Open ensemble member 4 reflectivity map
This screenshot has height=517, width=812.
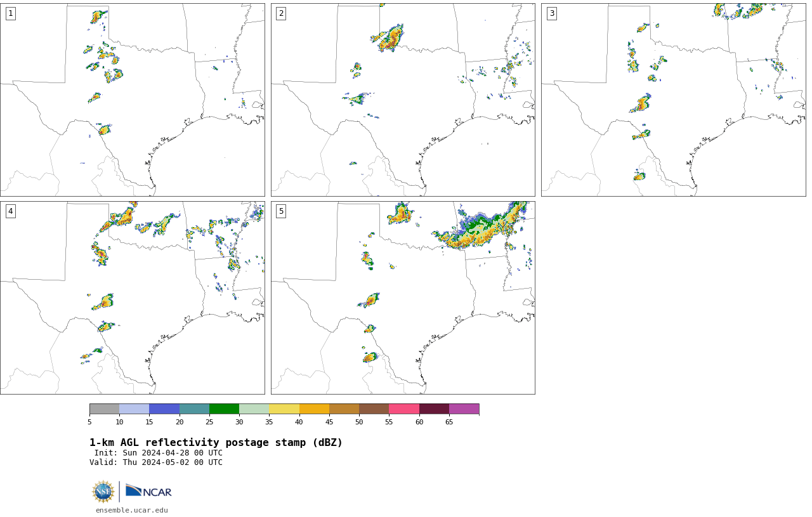132,298
